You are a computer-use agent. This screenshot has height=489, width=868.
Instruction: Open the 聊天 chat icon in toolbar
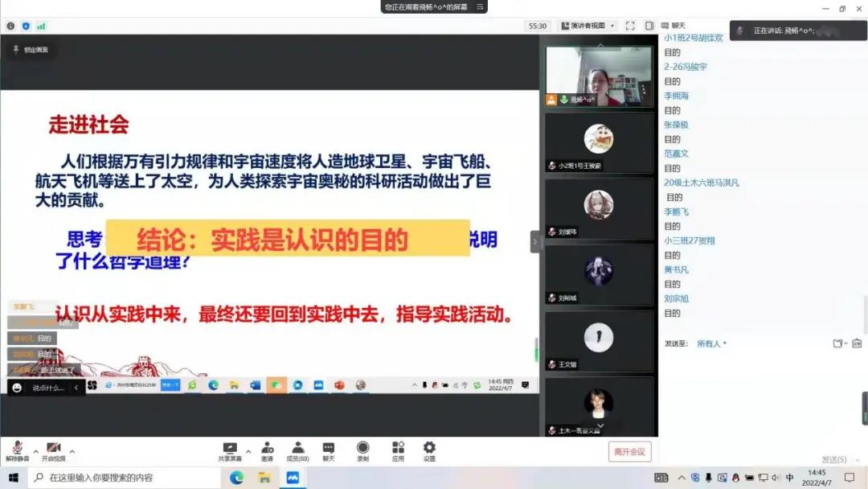point(329,450)
